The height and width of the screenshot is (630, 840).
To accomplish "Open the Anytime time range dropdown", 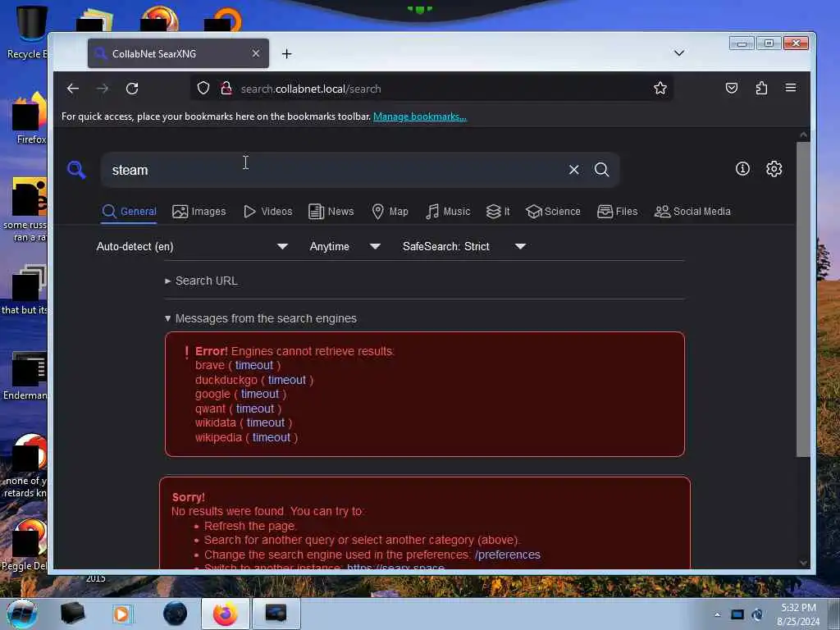I will point(345,246).
